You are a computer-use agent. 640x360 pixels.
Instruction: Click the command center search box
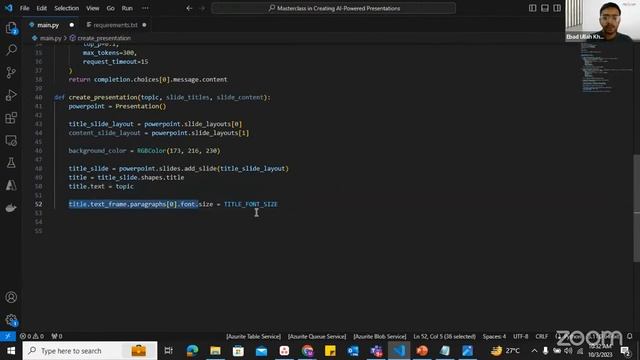pyautogui.click(x=333, y=8)
